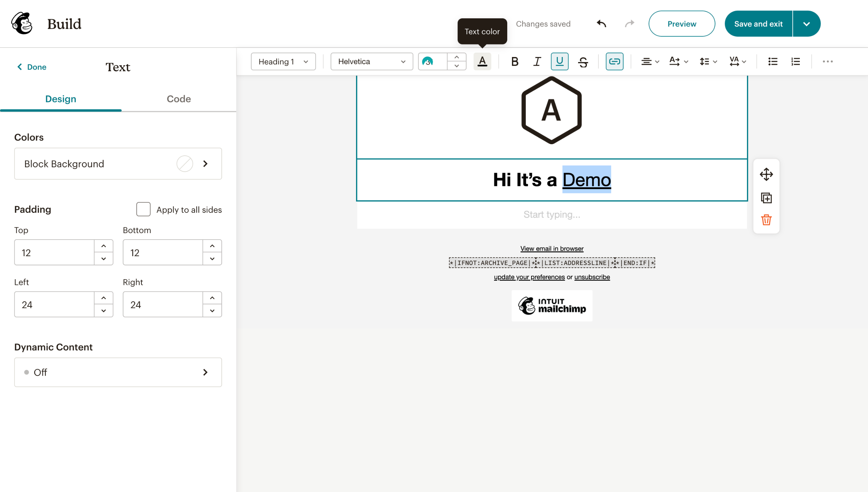Toggle bold formatting

point(515,61)
